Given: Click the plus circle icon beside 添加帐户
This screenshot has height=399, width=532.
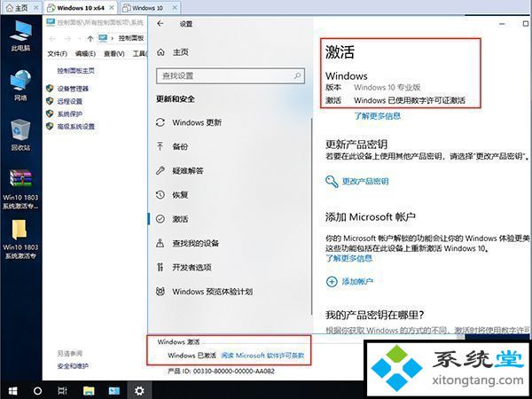Looking at the screenshot, I should click(332, 282).
